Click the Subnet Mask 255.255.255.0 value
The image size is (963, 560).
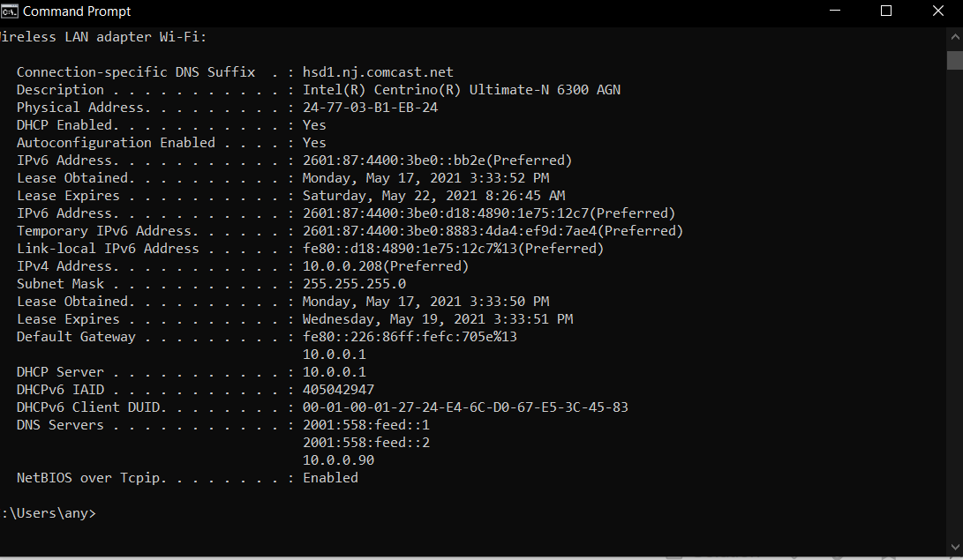[x=354, y=284]
